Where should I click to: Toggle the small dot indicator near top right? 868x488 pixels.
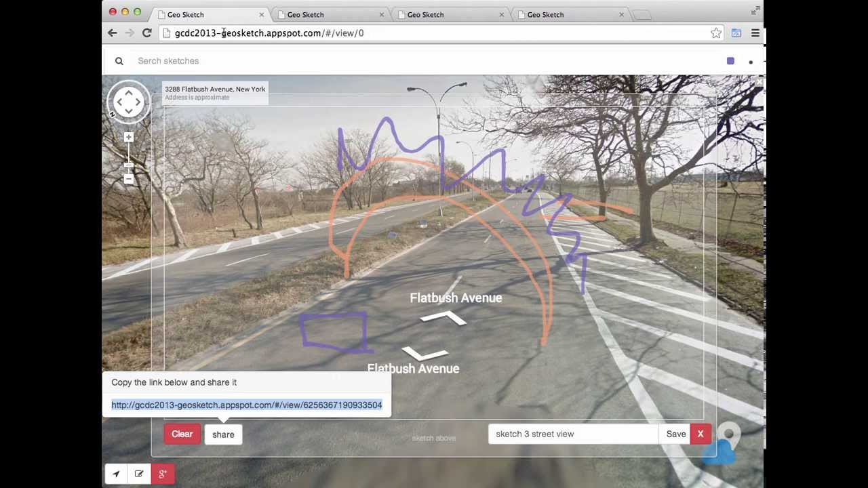click(751, 62)
